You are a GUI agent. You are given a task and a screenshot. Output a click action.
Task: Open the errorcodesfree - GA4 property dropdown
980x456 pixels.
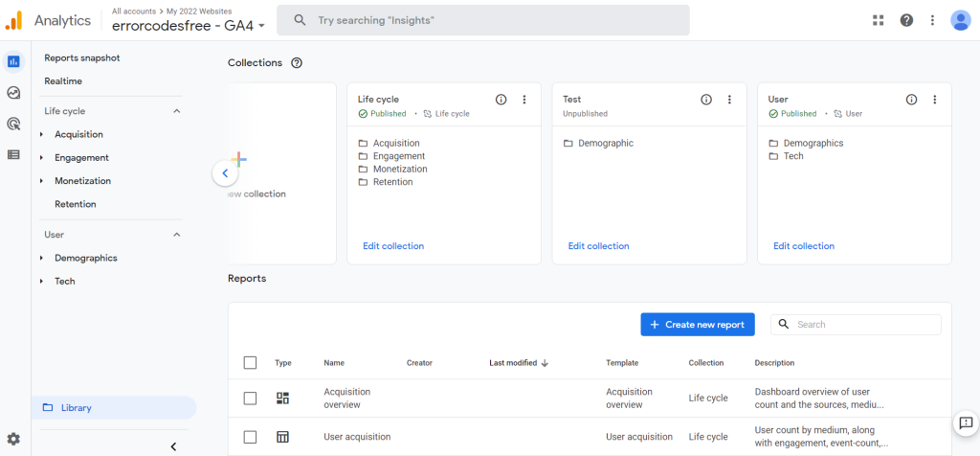pyautogui.click(x=189, y=25)
